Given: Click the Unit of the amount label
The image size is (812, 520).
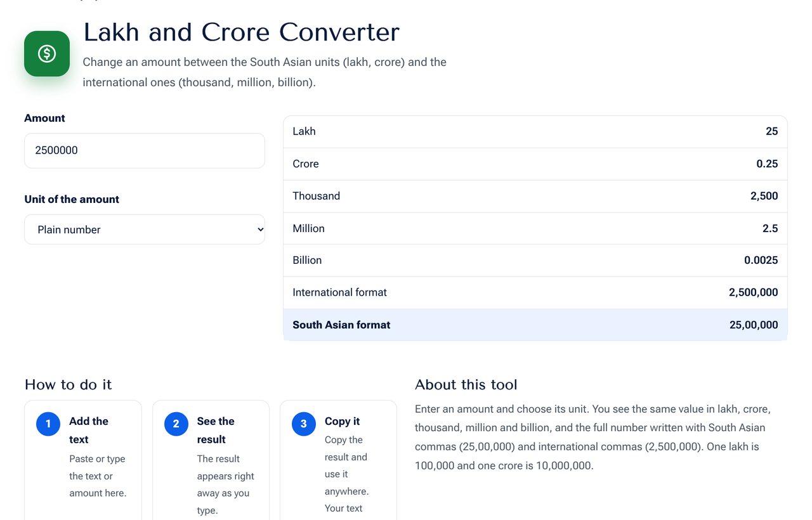Looking at the screenshot, I should coord(72,199).
